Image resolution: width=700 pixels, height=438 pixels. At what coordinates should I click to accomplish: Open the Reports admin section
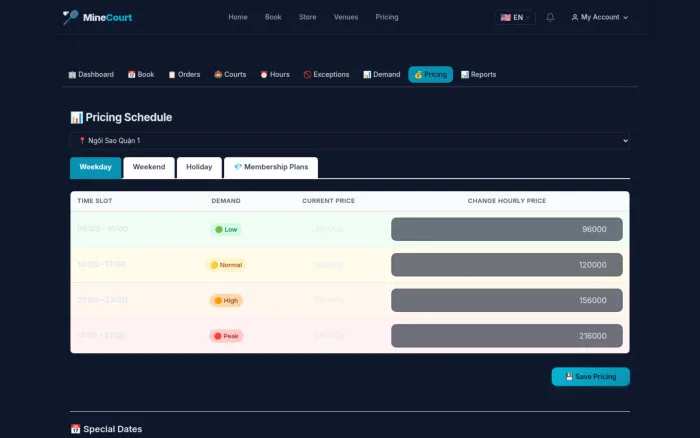pyautogui.click(x=479, y=75)
